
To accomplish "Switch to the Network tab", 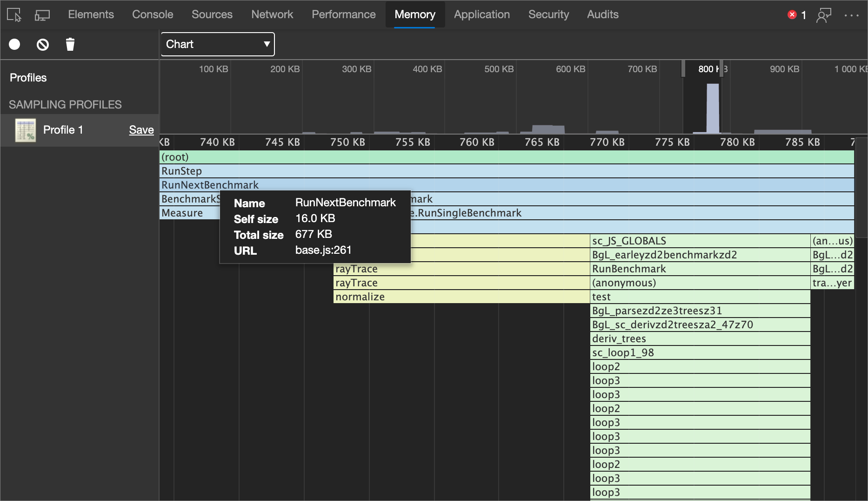I will pos(272,14).
